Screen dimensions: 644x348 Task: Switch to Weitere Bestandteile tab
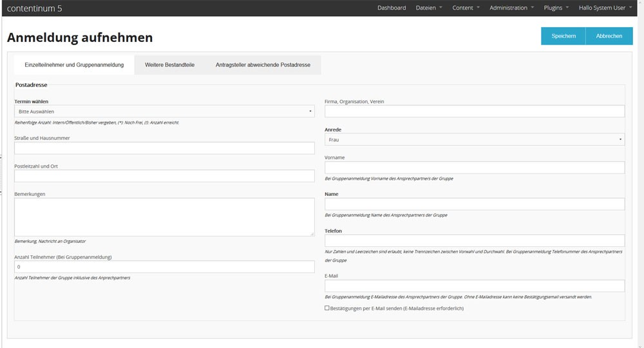pyautogui.click(x=169, y=65)
